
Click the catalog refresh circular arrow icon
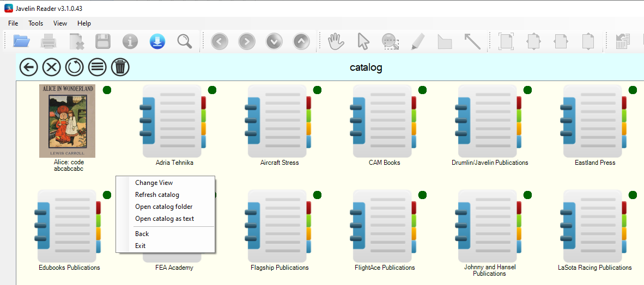click(x=74, y=67)
